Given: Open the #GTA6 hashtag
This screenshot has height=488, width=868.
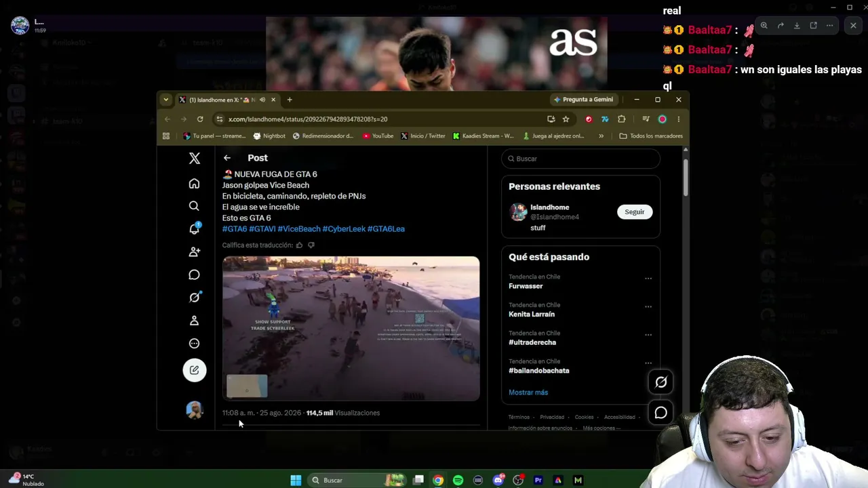Looking at the screenshot, I should (x=235, y=229).
